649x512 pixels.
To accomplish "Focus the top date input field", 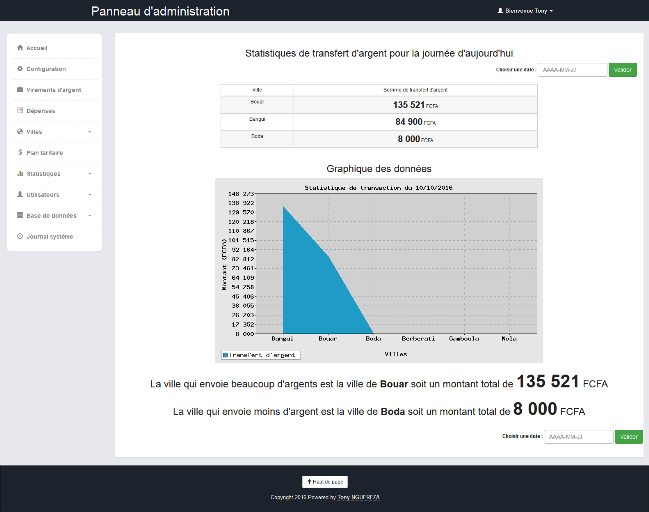I will (x=571, y=70).
